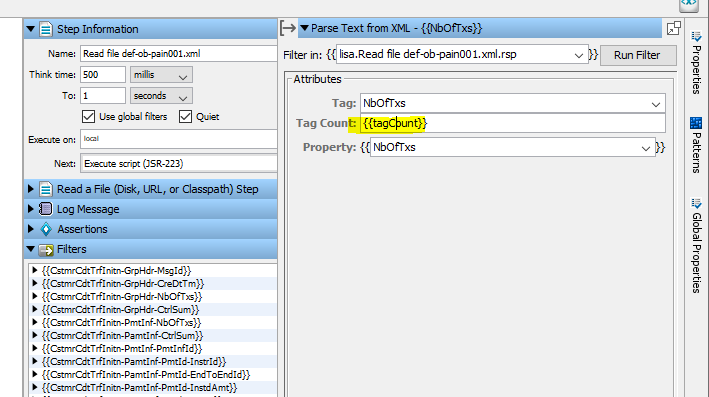The width and height of the screenshot is (709, 397).
Task: Expand the GrpHdr-CtrlSum filter row
Action: click(x=34, y=309)
